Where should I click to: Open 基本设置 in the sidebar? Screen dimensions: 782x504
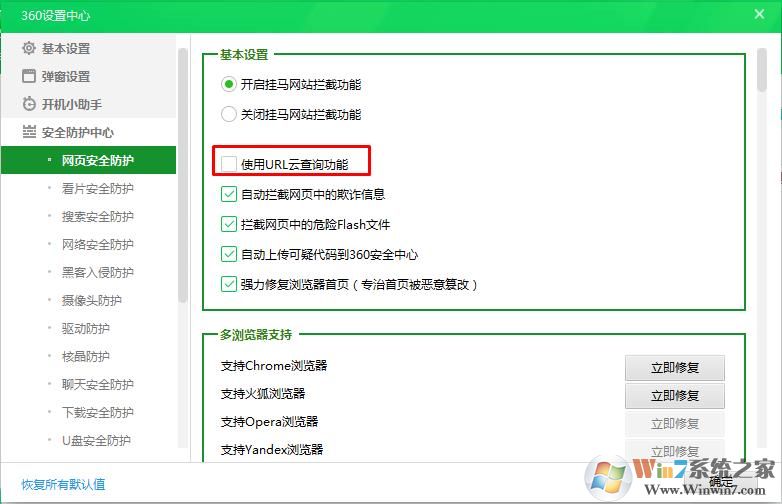click(88, 48)
